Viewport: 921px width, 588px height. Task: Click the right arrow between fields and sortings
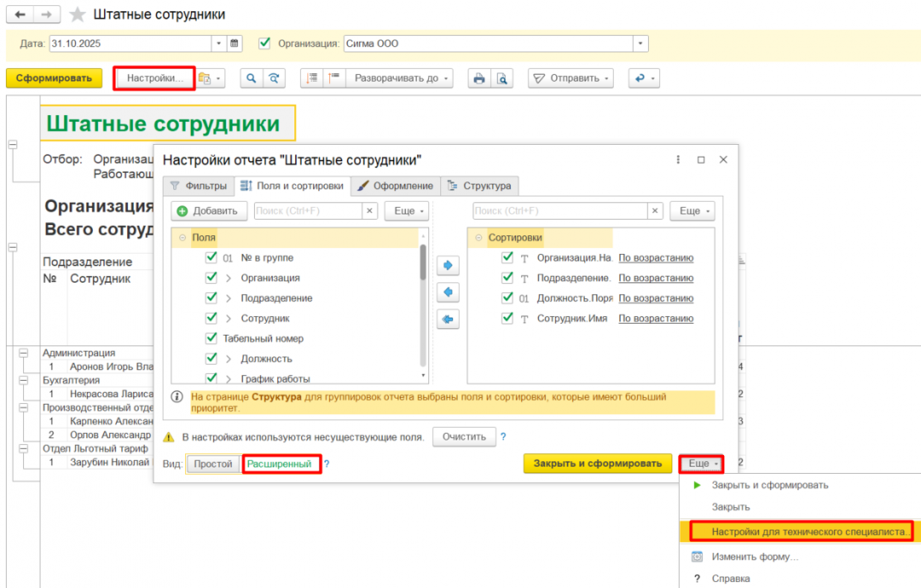(x=449, y=265)
